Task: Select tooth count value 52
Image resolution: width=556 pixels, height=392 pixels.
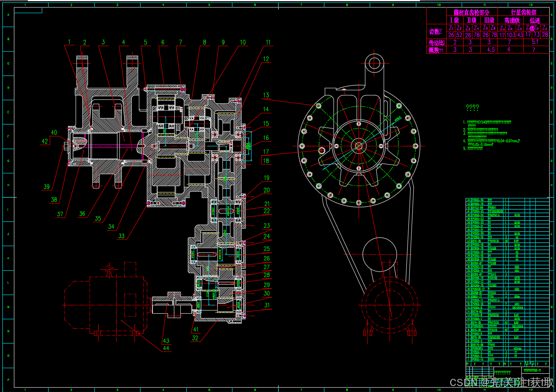Action: point(459,35)
